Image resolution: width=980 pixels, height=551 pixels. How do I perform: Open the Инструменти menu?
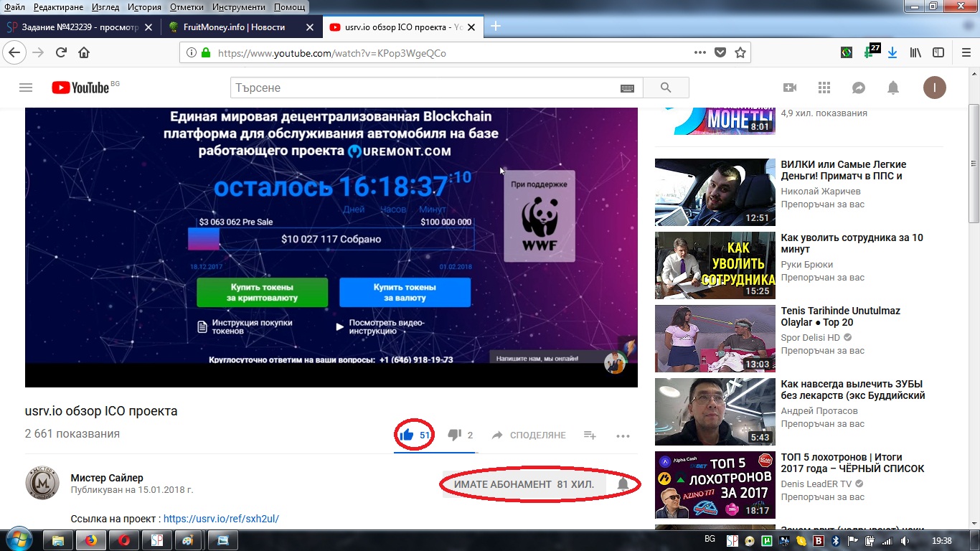click(239, 6)
